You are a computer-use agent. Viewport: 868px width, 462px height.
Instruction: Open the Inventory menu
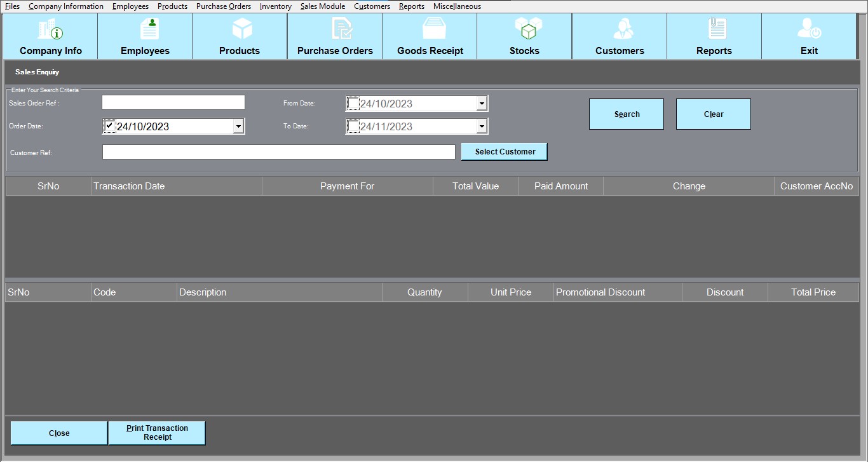pos(275,6)
